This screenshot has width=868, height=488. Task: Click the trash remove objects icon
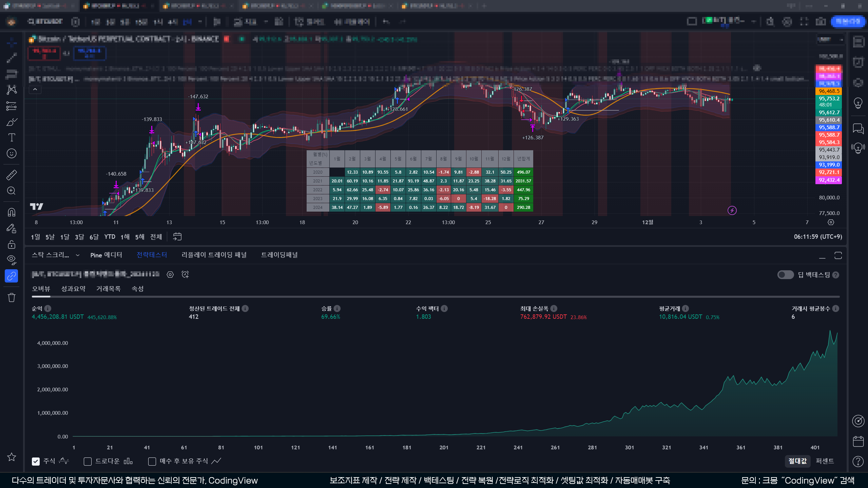pyautogui.click(x=12, y=298)
